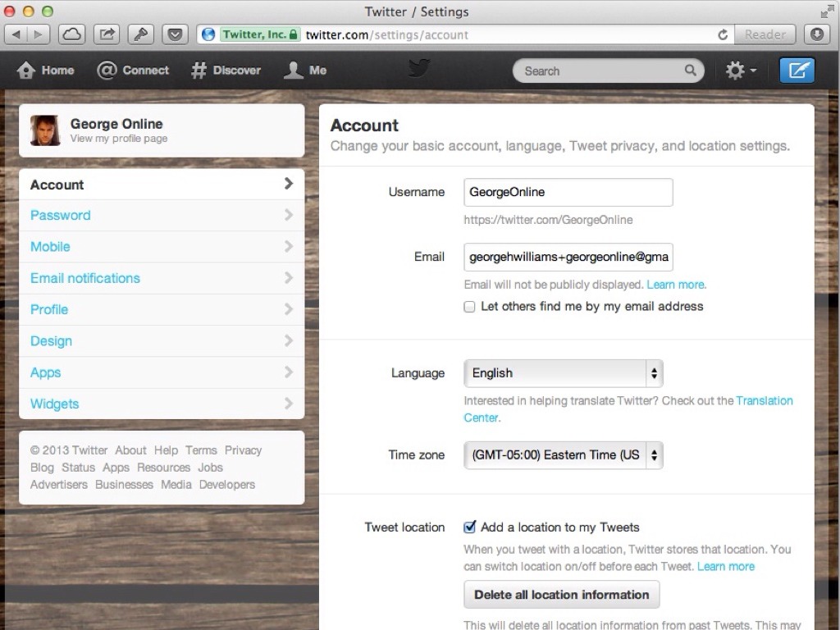Enable Let others find me by email
This screenshot has height=630, width=840.
[470, 307]
